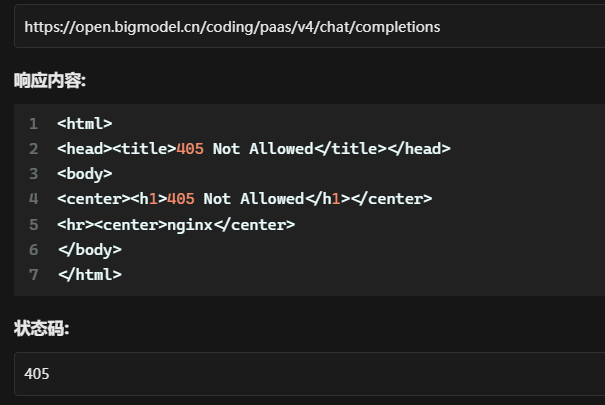Click the status code field showing 405
Screen dimensions: 605x405
click(309, 373)
